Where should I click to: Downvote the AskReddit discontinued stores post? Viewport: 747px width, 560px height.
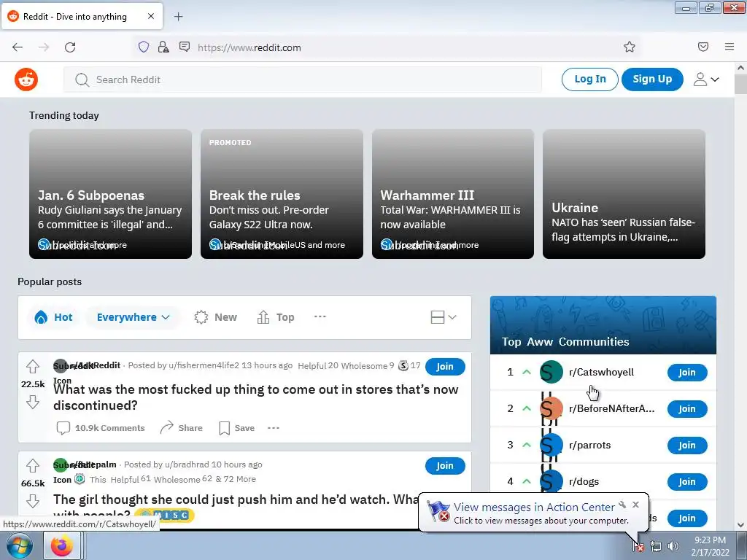coord(33,402)
